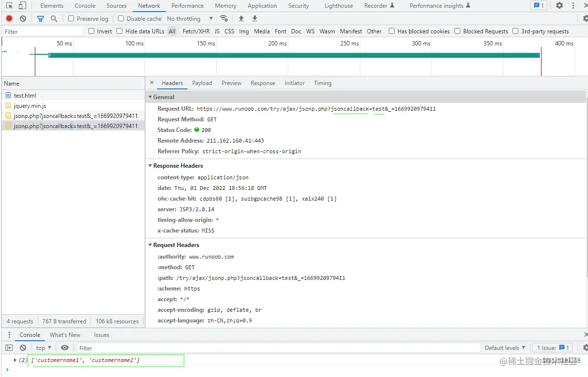Expand the logged array in console
Viewport: 588px width, 377px height.
pos(15,360)
